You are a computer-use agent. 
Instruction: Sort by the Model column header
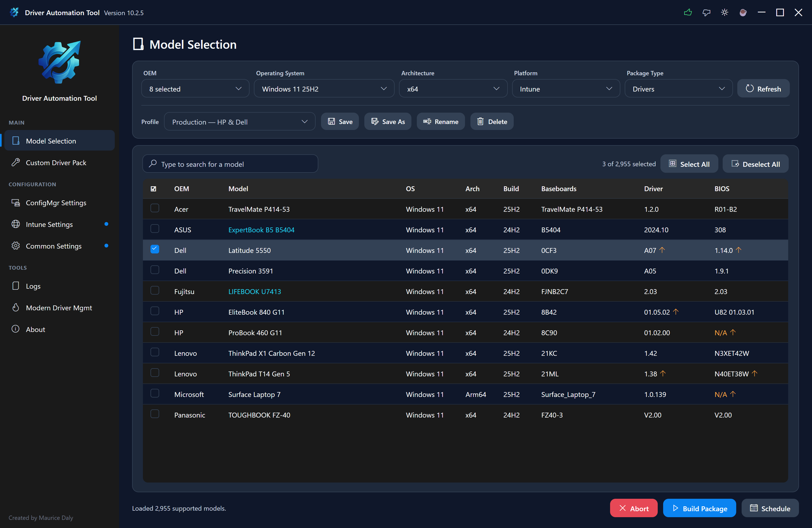[238, 189]
